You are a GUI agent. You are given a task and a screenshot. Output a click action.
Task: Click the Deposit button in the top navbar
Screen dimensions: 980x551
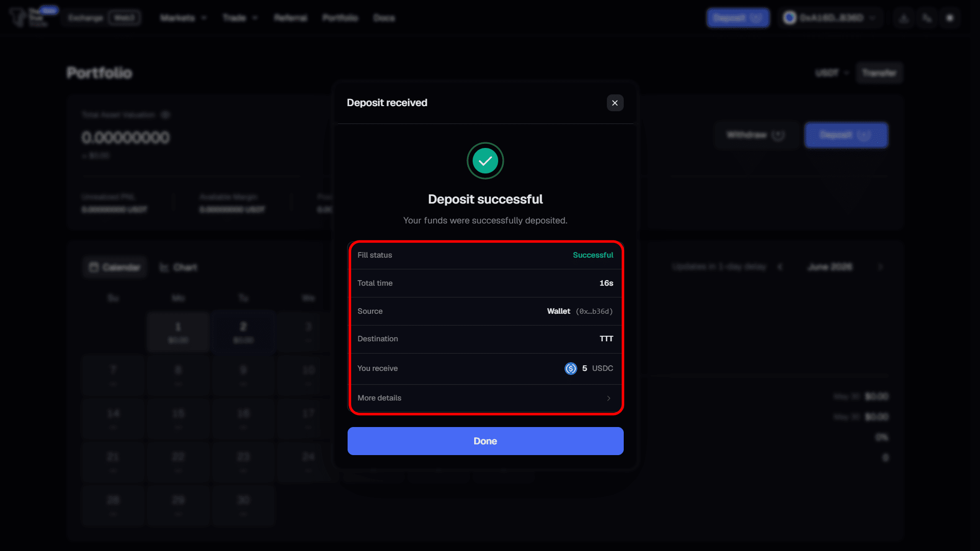(x=738, y=18)
